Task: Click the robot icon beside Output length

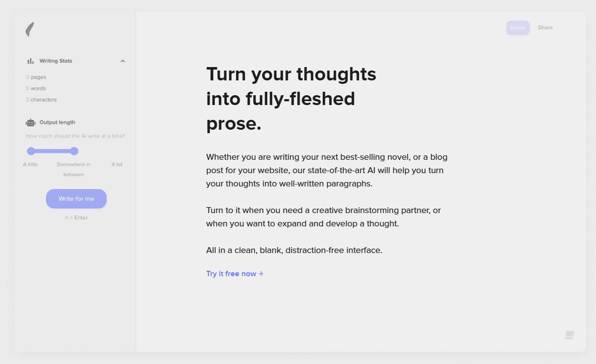Action: coord(31,122)
